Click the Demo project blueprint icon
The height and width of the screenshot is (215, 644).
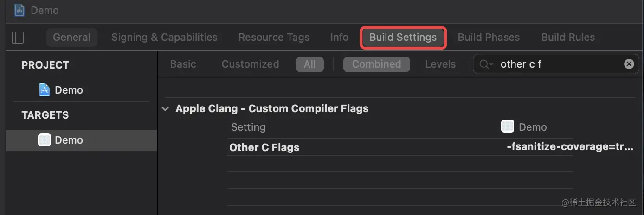pyautogui.click(x=45, y=90)
